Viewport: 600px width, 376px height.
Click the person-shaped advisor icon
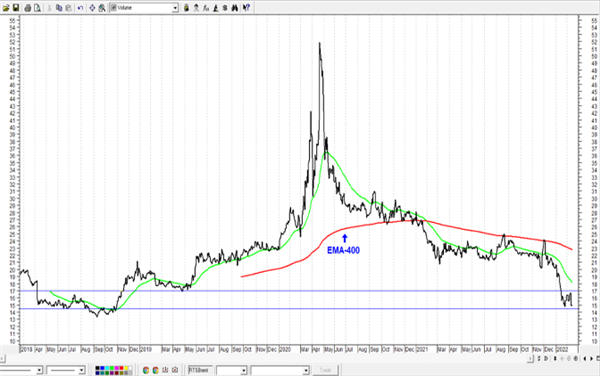(x=196, y=8)
